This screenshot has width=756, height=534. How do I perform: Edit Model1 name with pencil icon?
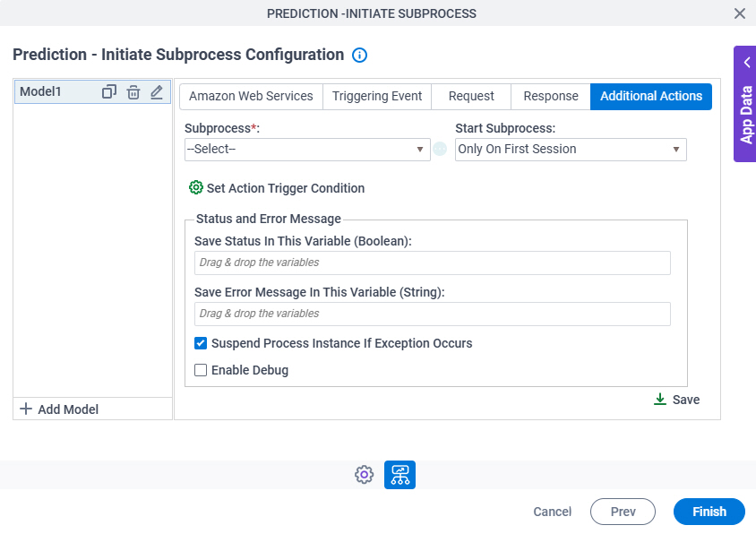(157, 91)
